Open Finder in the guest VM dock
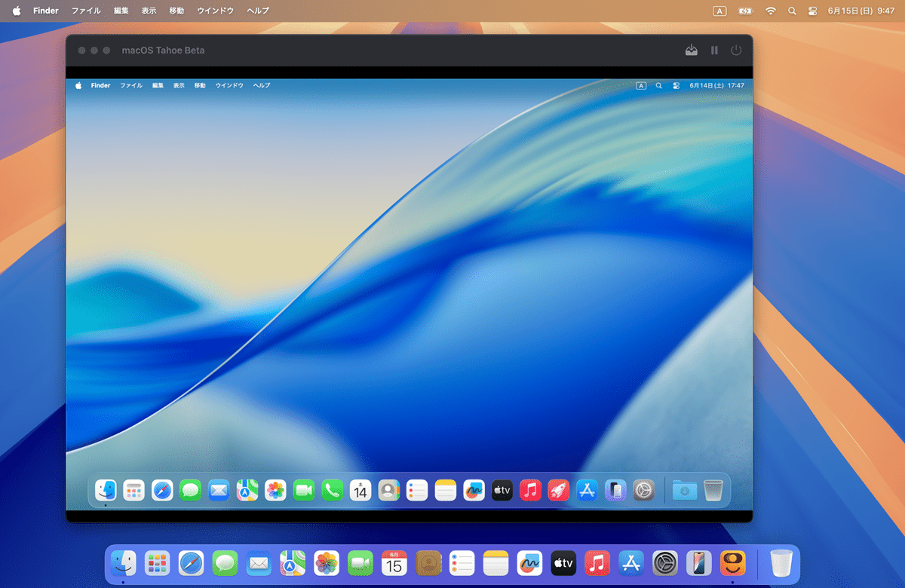Image resolution: width=905 pixels, height=588 pixels. coord(106,491)
